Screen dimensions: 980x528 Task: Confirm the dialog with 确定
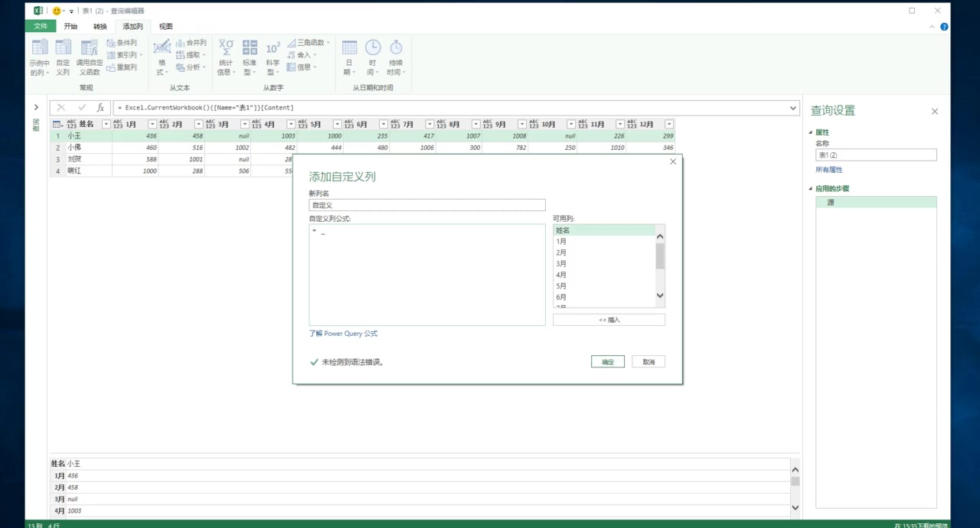click(x=607, y=360)
